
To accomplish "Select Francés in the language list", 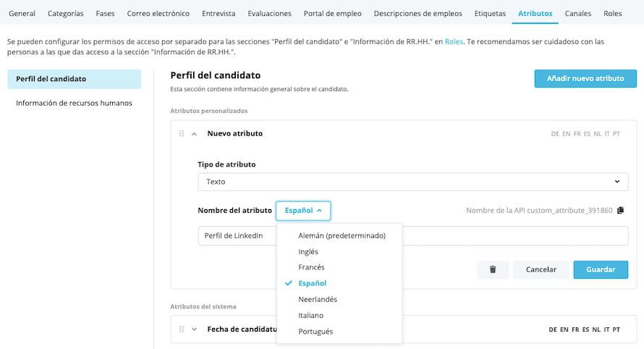I will coord(311,267).
